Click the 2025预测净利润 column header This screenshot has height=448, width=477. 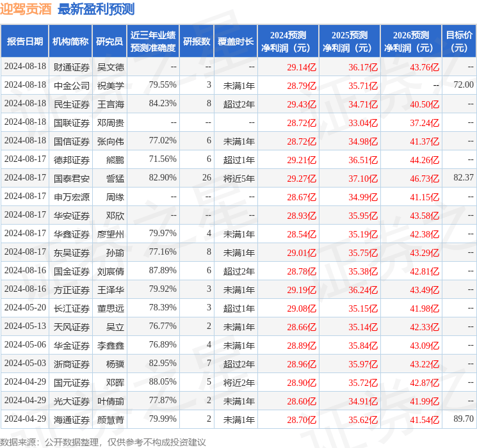pos(349,42)
